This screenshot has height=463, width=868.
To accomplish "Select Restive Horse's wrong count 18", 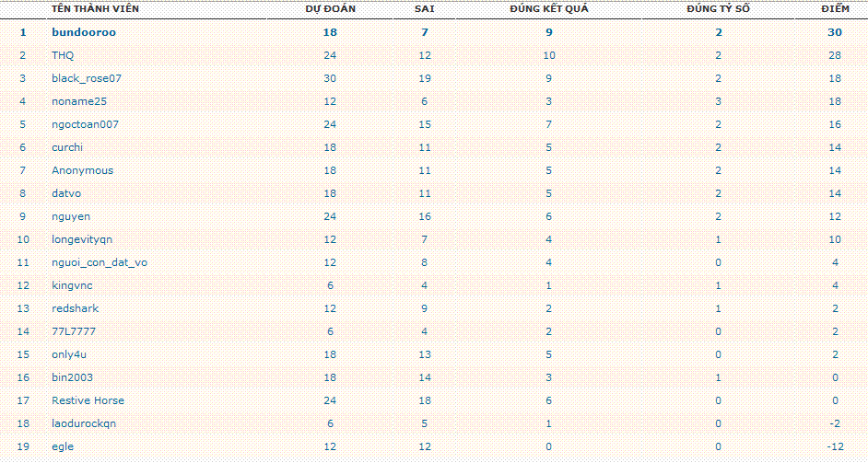I will click(x=425, y=400).
